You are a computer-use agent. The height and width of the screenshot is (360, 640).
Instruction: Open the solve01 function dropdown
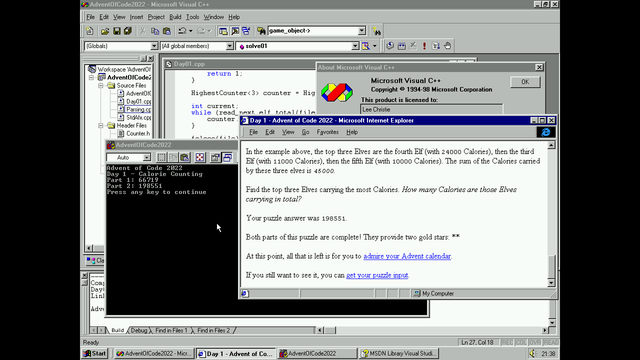(355, 46)
